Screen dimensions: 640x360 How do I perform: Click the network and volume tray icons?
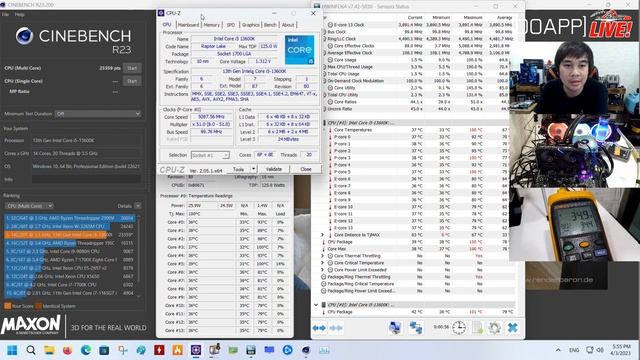[x=595, y=350]
